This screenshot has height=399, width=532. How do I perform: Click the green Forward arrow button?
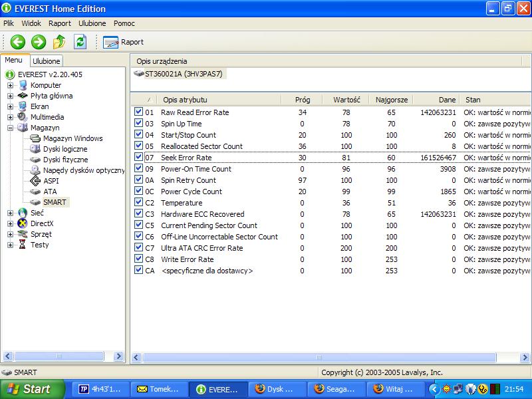(x=39, y=42)
